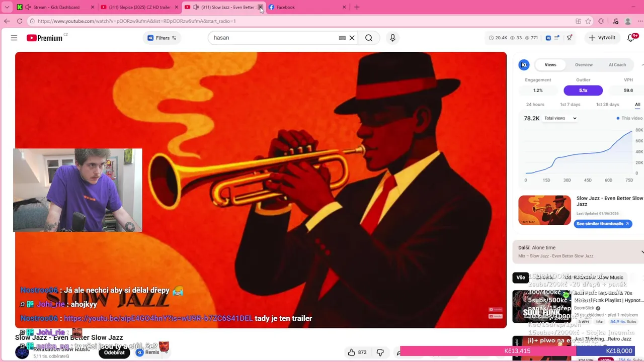This screenshot has height=362, width=644.
Task: Clear the search text with the X
Action: (352, 38)
